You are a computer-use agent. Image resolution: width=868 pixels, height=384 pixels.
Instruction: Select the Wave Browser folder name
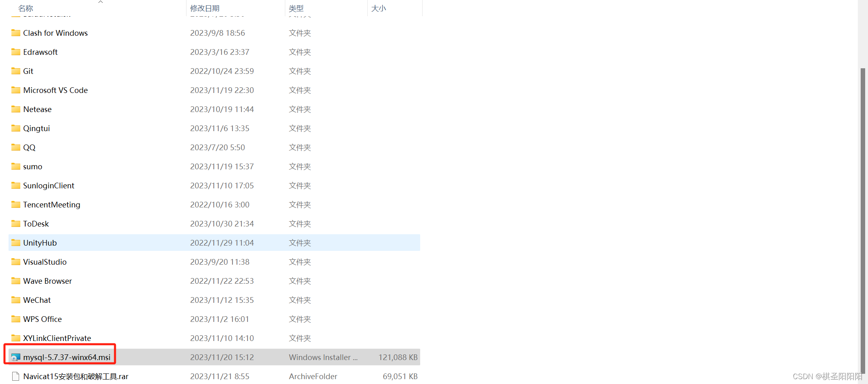coord(48,281)
